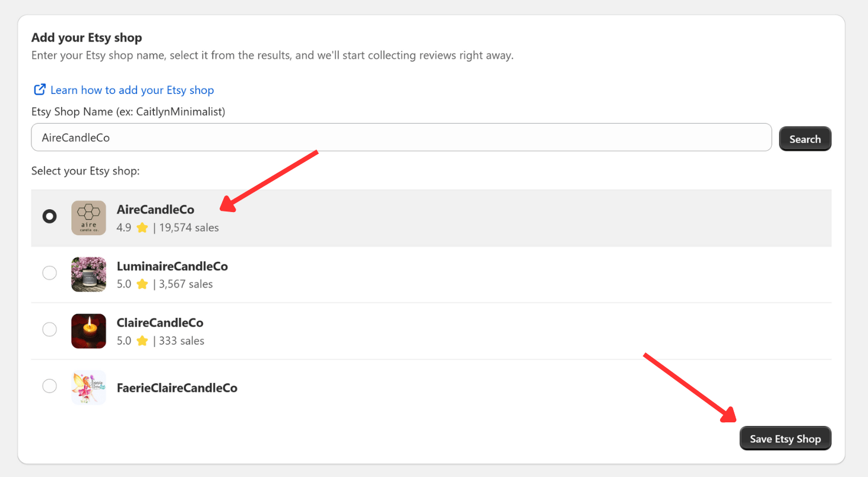Image resolution: width=868 pixels, height=477 pixels.
Task: Click the FaerieClaireCandleCo shop name
Action: pyautogui.click(x=177, y=388)
